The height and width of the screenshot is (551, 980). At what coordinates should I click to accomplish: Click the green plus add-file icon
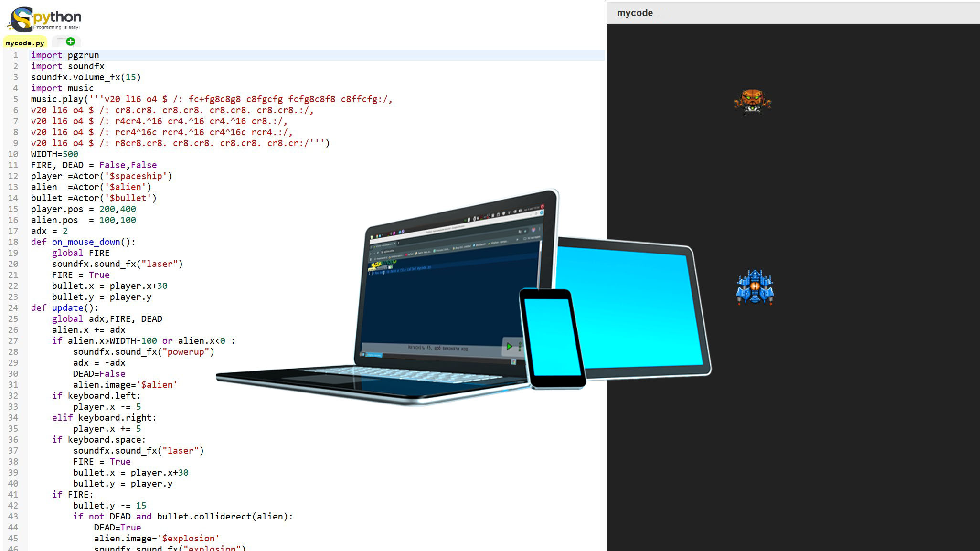[x=70, y=42]
